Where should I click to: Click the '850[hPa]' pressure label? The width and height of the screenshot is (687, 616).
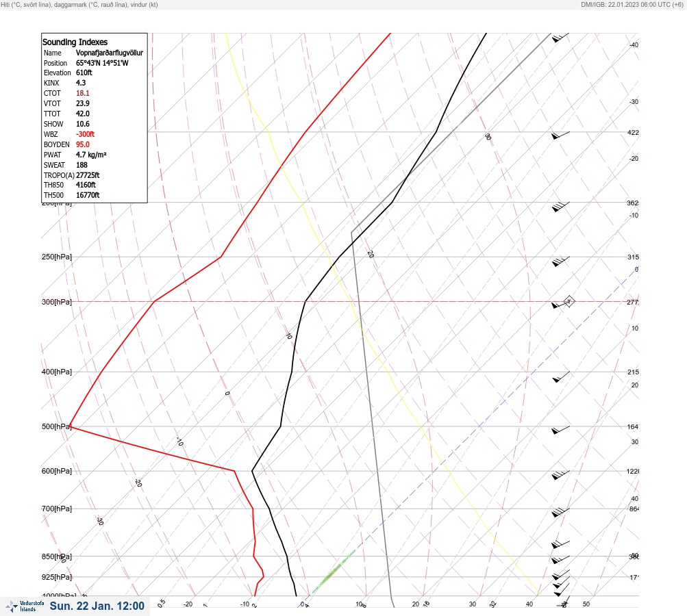pos(57,557)
